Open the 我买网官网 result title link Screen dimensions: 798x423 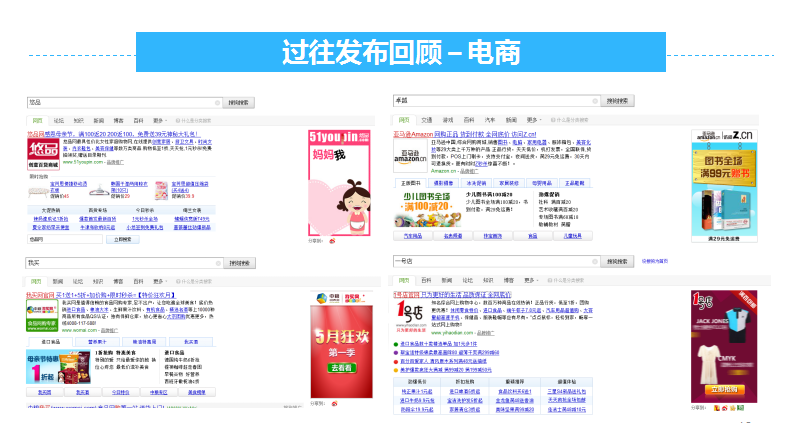click(101, 295)
